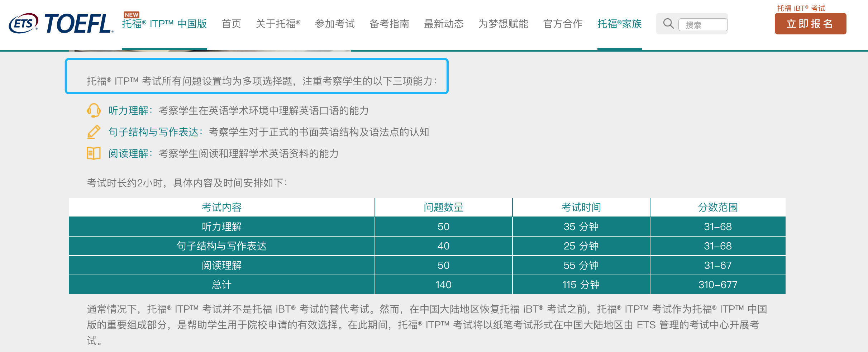Click the 35 分钟 time cell
868x352 pixels.
(581, 227)
